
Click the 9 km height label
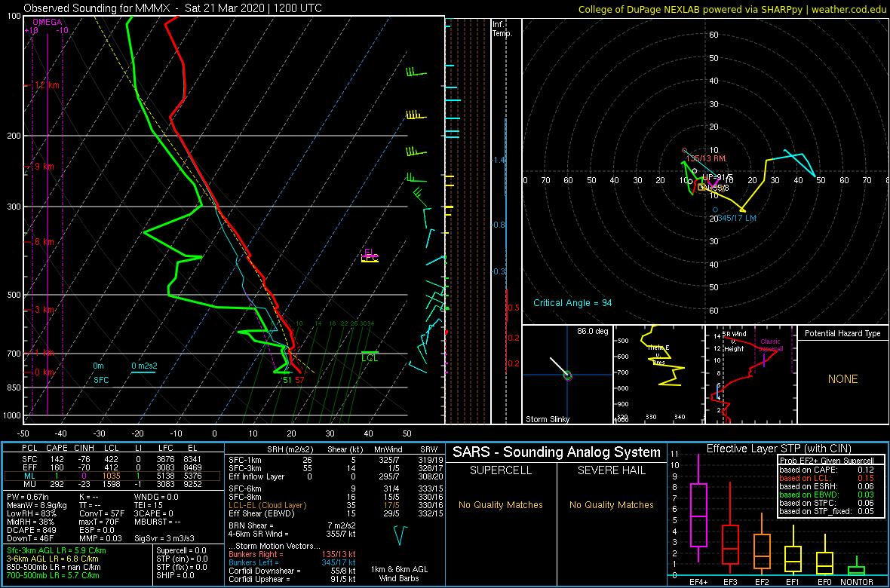tap(45, 167)
